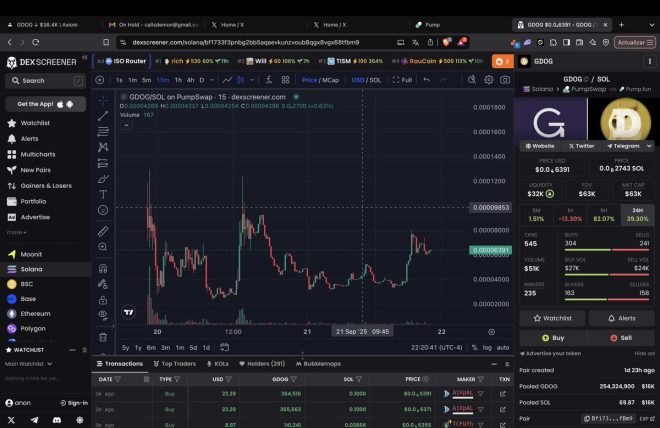660x428 pixels.
Task: Open chart settings gear in top toolbar
Action: click(x=488, y=80)
